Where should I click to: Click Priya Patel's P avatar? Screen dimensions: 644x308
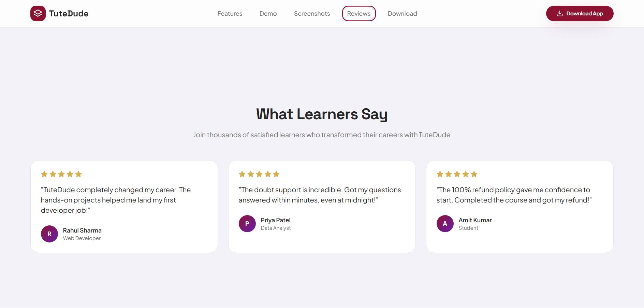pyautogui.click(x=247, y=224)
